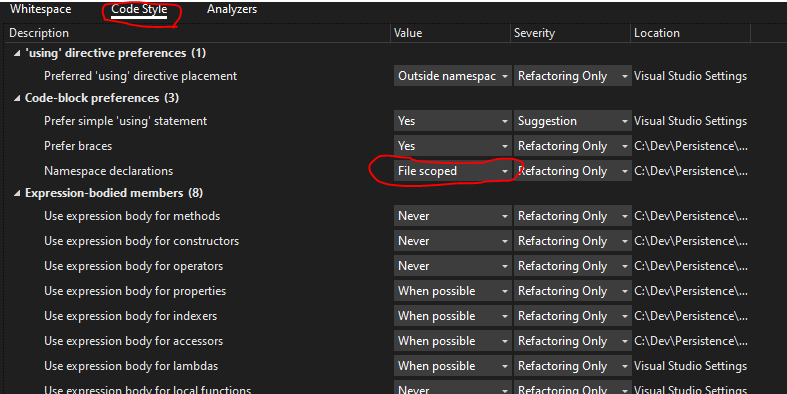787x394 pixels.
Task: Click the Severity column header
Action: tap(535, 33)
